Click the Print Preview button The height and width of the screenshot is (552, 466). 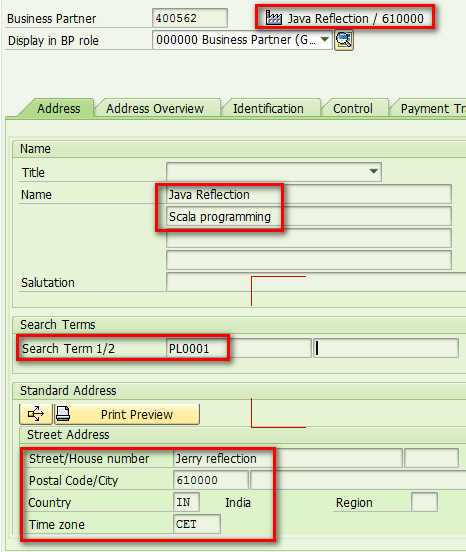[x=127, y=414]
